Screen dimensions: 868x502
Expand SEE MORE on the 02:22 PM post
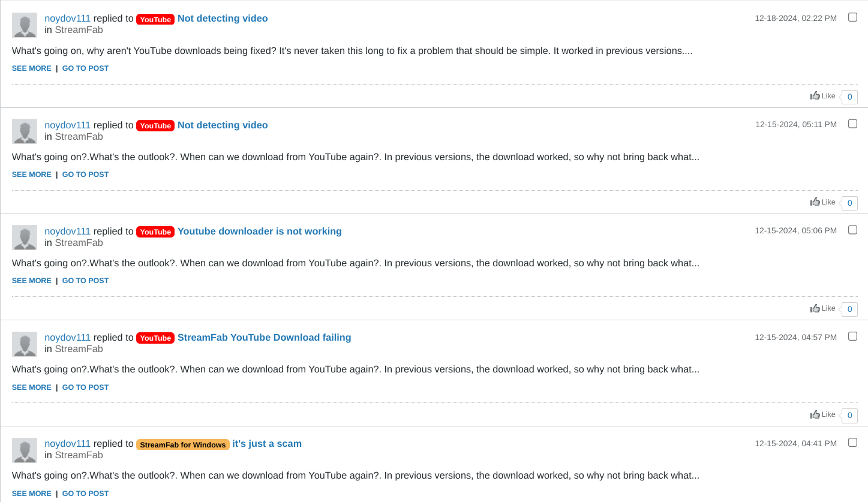pyautogui.click(x=32, y=68)
